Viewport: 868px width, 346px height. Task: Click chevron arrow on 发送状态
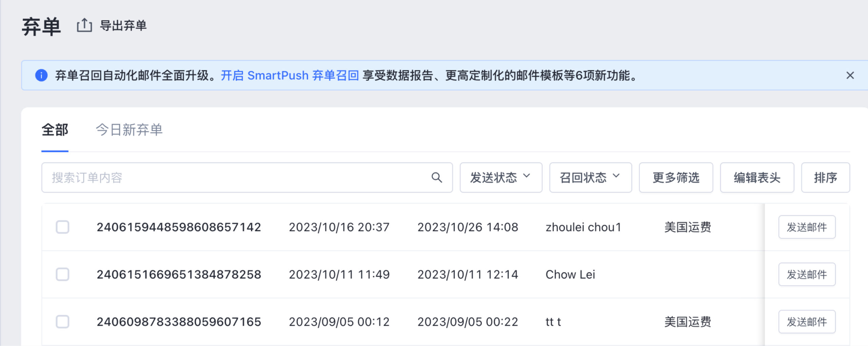[527, 176]
